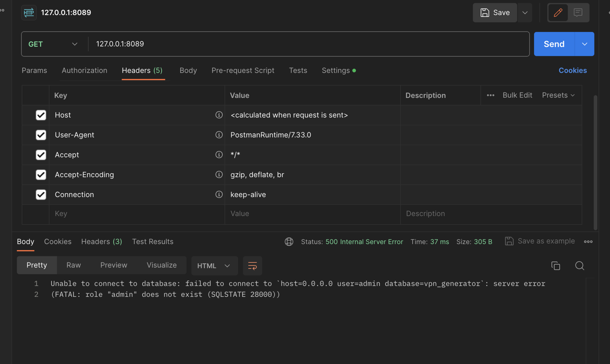
Task: Open the Cookies link
Action: pos(573,71)
